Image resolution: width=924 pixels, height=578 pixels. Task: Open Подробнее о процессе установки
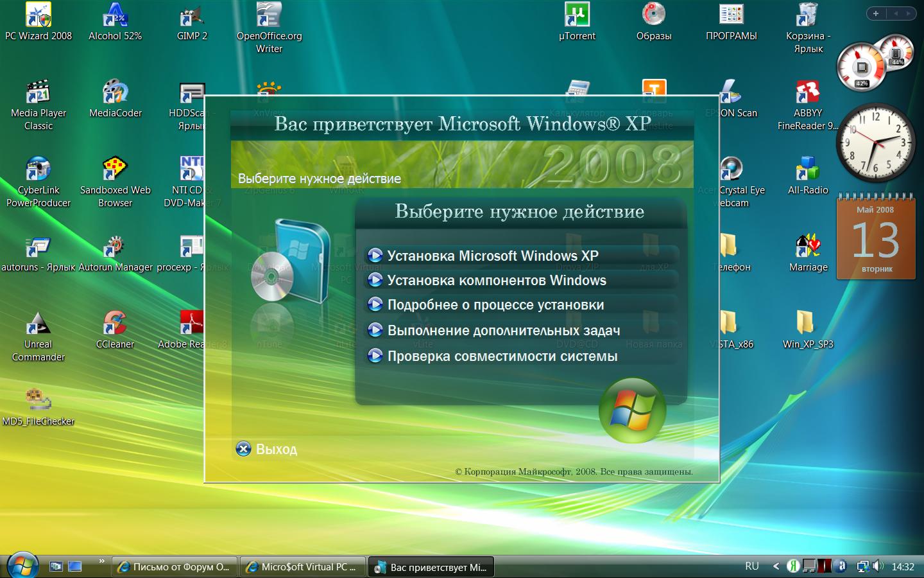click(521, 305)
